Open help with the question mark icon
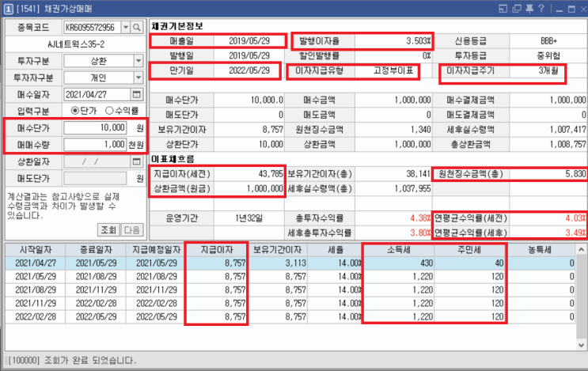Screen dimensions: 588x371 tap(541, 8)
